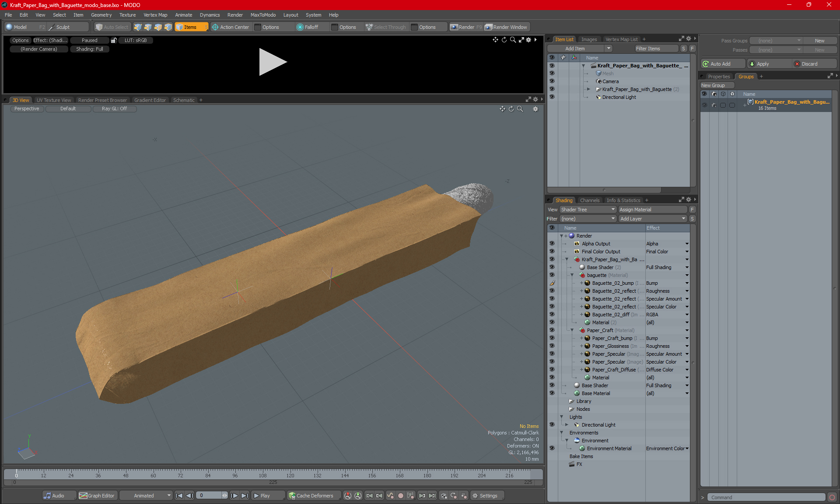This screenshot has height=504, width=840.
Task: Collapse the baguette material group
Action: pyautogui.click(x=572, y=275)
